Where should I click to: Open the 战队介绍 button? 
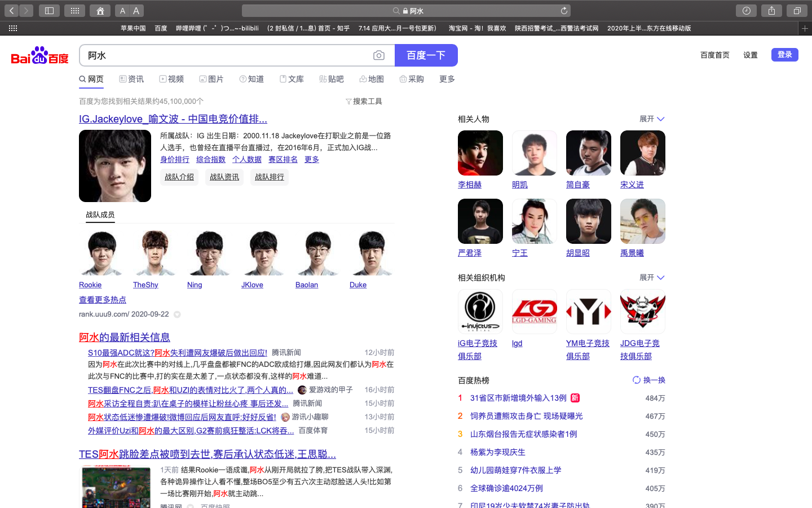point(179,177)
